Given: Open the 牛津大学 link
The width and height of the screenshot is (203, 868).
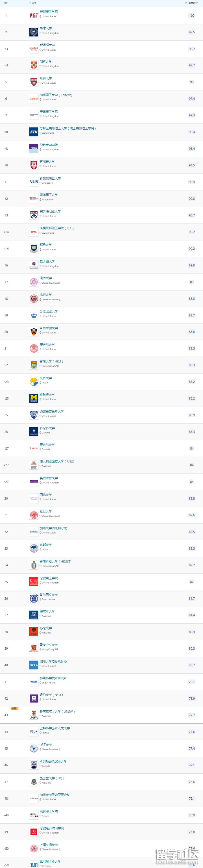Looking at the screenshot, I should tap(46, 28).
